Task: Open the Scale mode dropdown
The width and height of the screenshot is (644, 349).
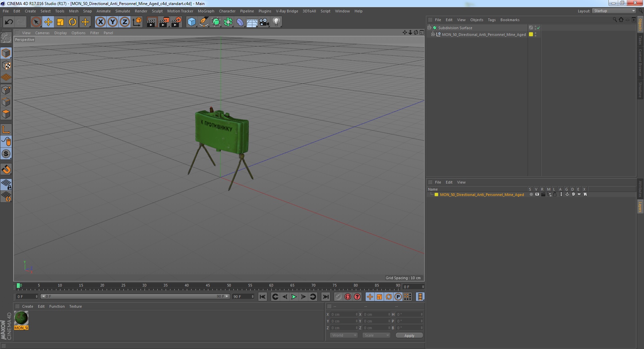Action: (x=376, y=335)
